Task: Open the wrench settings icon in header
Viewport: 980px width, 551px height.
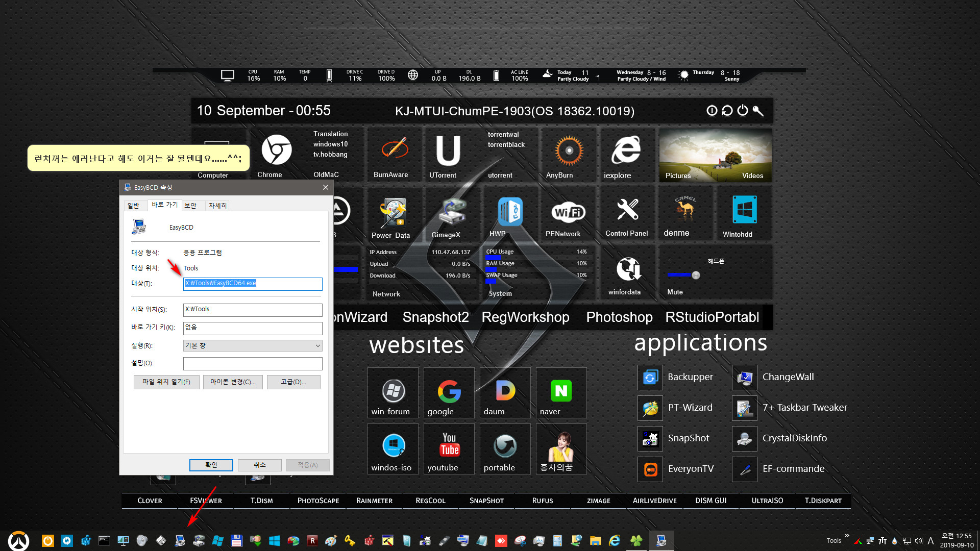Action: [x=758, y=111]
